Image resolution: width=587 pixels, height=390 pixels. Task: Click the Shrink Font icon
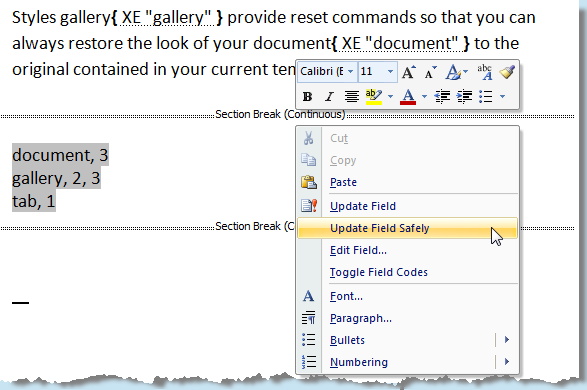coord(430,72)
